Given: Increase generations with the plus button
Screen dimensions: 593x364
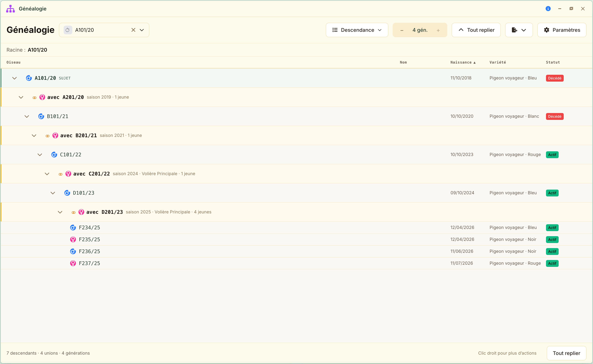Looking at the screenshot, I should pos(438,30).
